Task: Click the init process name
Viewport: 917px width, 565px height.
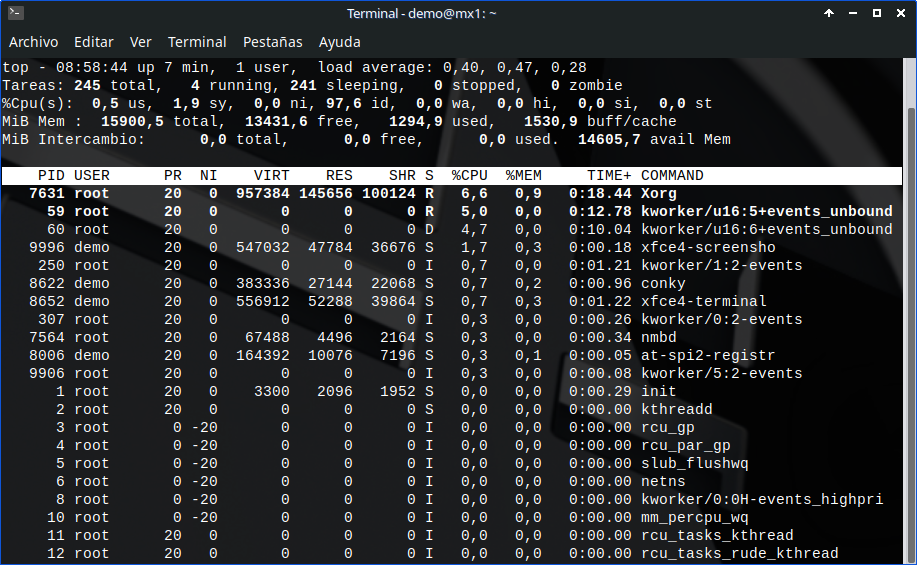Action: [659, 391]
